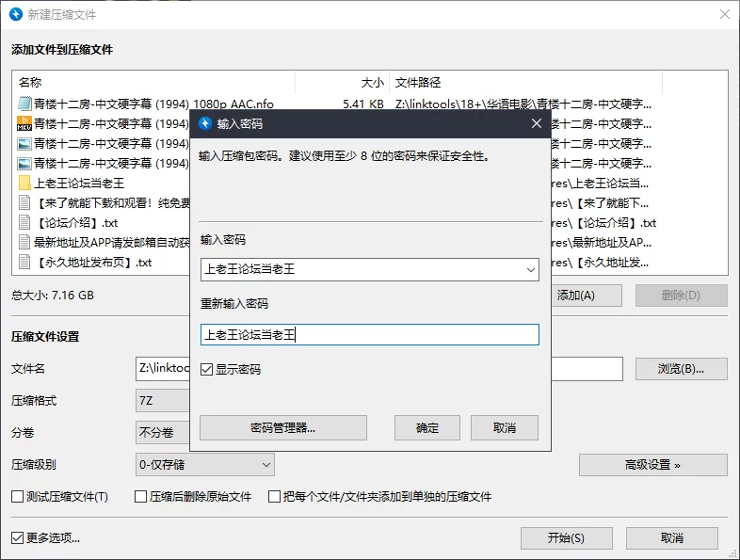
Task: Click 开始(S) to start compression
Action: [x=567, y=537]
